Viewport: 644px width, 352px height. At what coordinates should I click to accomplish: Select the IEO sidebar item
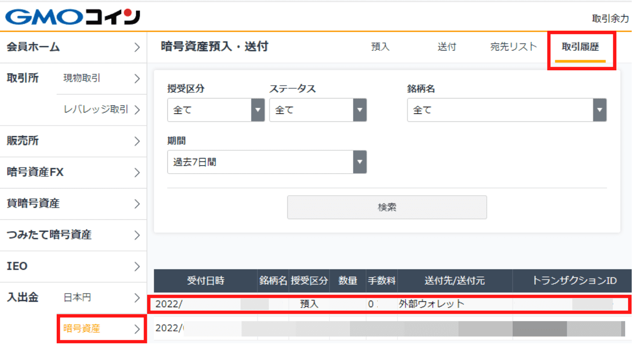pos(73,266)
